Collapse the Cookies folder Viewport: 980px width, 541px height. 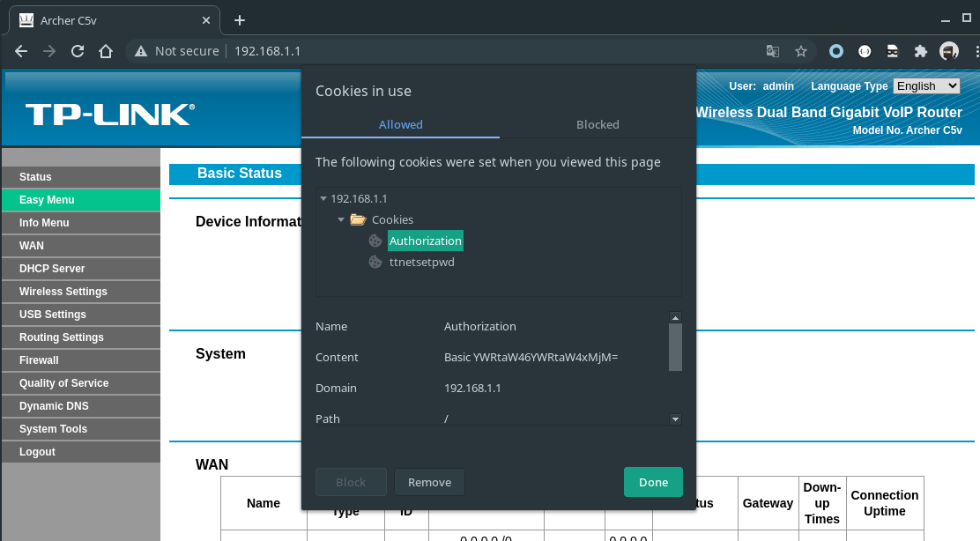341,219
